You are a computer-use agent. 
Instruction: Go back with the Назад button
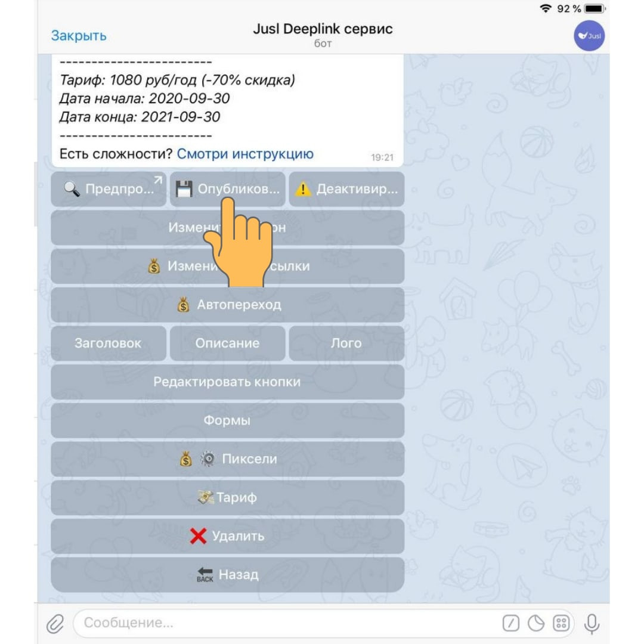pos(228,575)
